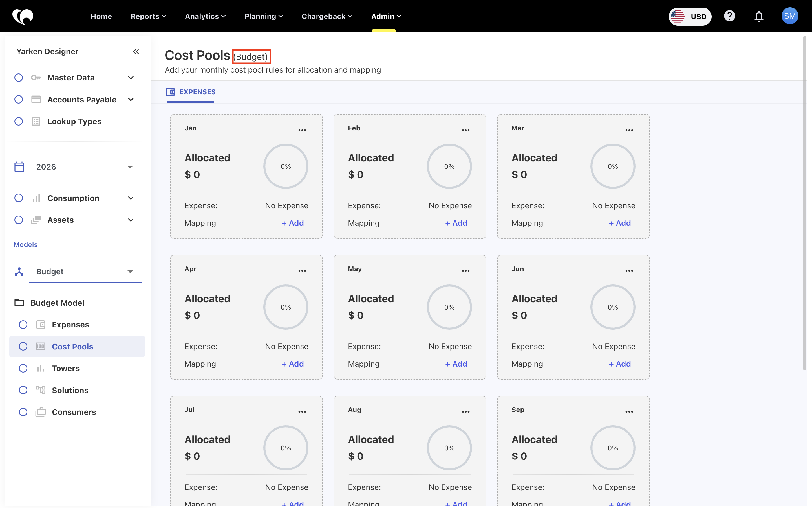Open the Jan card more options menu

(x=302, y=130)
